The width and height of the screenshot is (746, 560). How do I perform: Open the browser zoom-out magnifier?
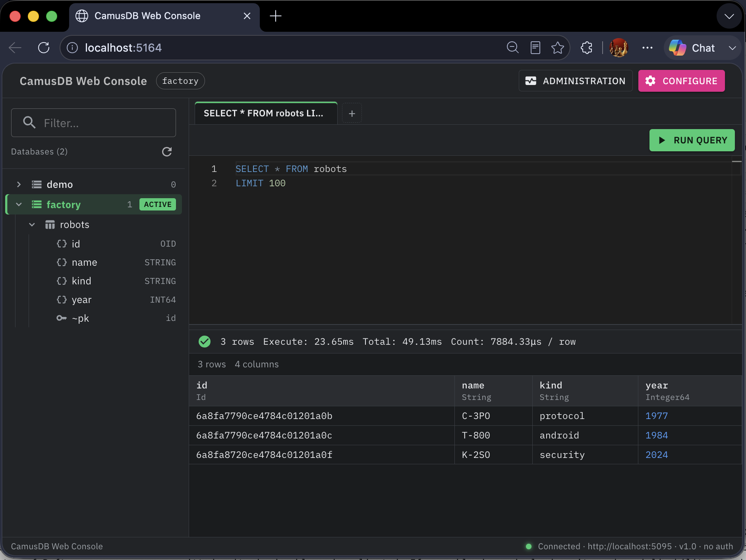click(513, 48)
